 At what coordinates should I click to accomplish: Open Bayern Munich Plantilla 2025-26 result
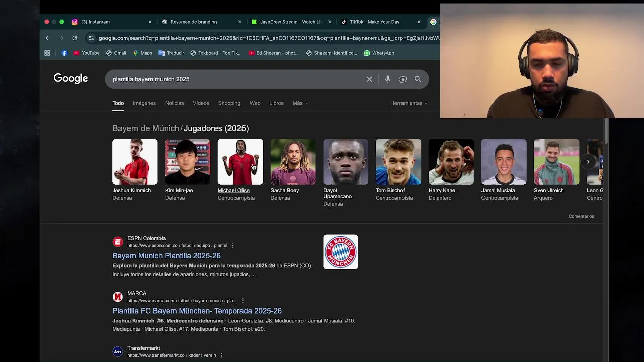[x=167, y=256]
